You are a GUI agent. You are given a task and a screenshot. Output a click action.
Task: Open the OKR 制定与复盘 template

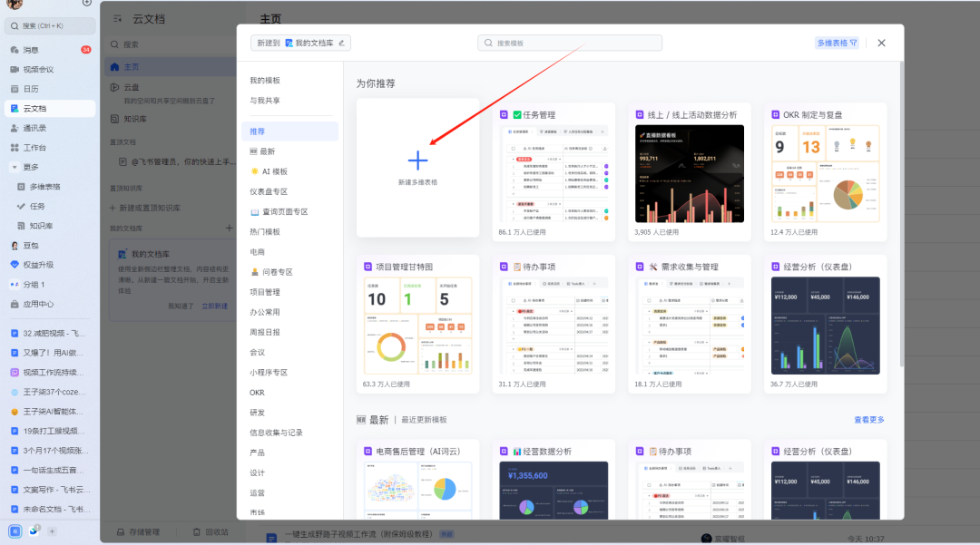click(825, 171)
